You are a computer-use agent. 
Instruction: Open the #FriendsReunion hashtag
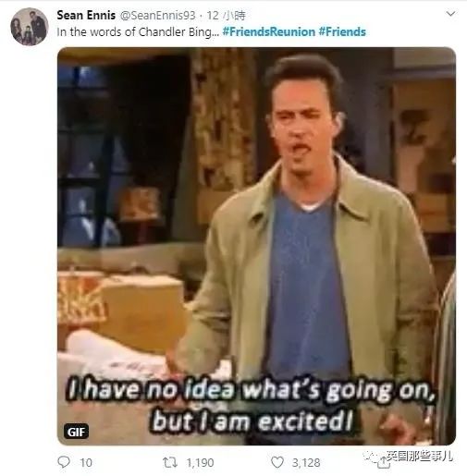coord(269,31)
